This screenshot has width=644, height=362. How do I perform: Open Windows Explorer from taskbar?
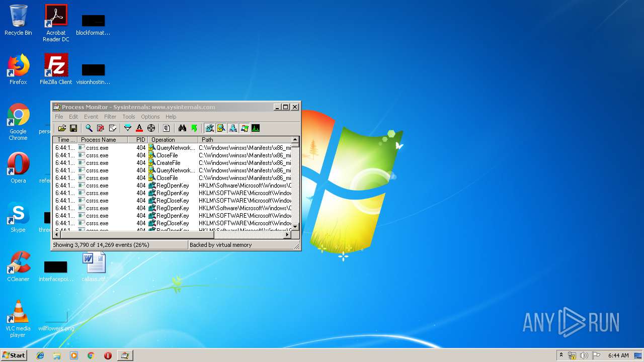click(57, 355)
